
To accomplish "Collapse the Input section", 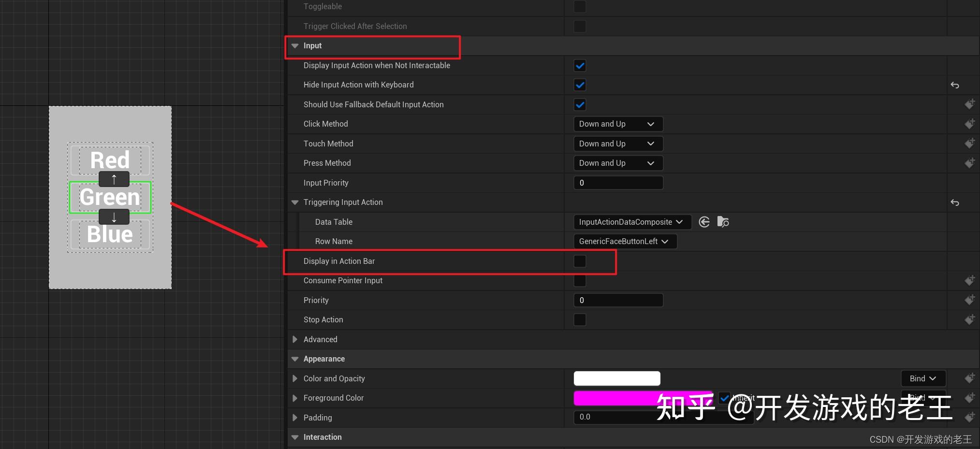I will click(x=295, y=45).
